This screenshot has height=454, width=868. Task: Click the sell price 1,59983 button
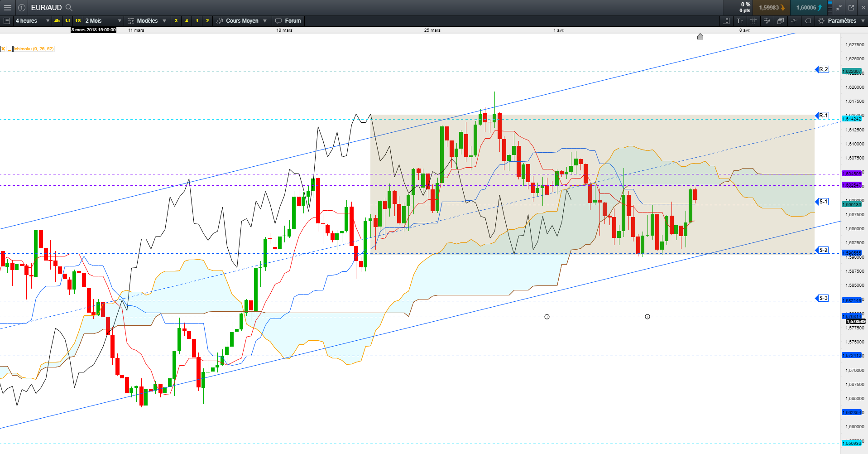(772, 8)
